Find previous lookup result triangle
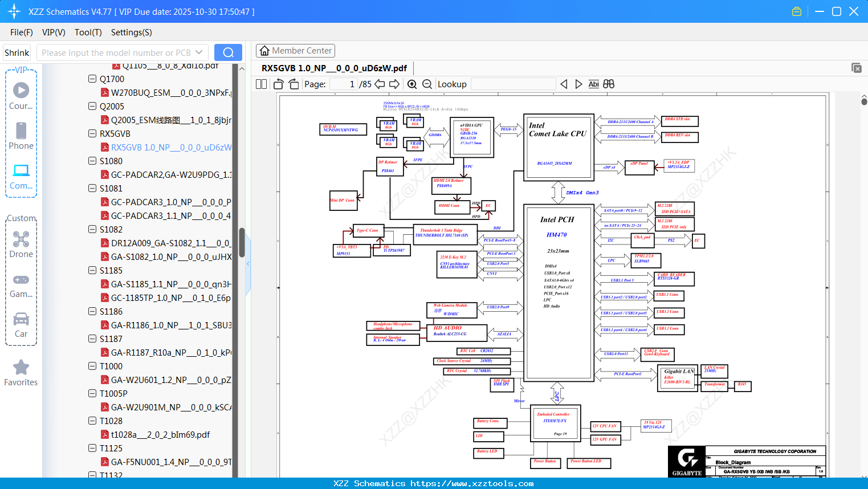The height and width of the screenshot is (489, 868). click(564, 84)
